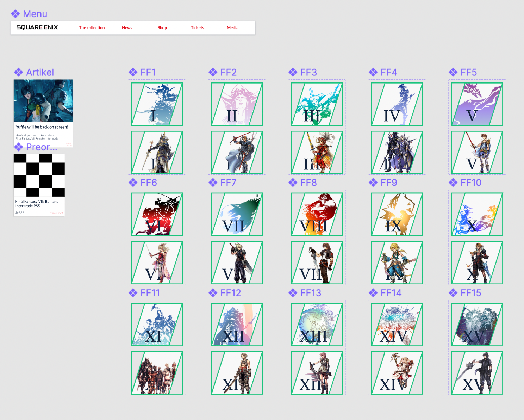524x420 pixels.
Task: Select the FF10 logo variant with numeral X
Action: click(477, 214)
